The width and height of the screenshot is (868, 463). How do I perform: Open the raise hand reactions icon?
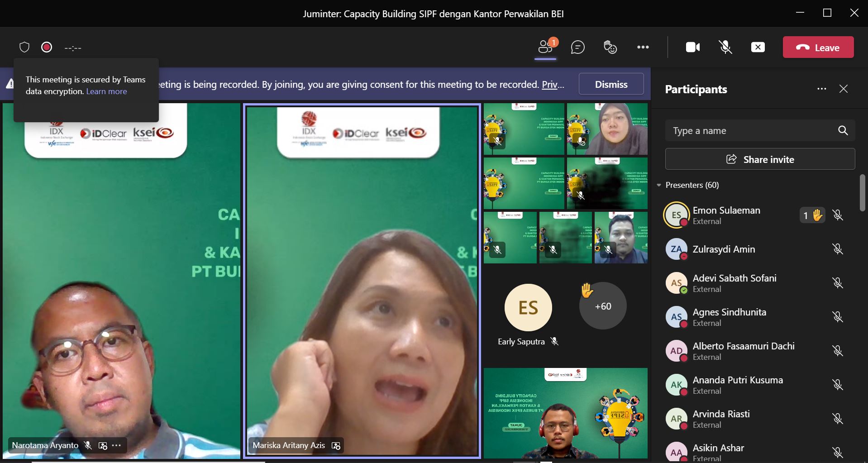[610, 48]
